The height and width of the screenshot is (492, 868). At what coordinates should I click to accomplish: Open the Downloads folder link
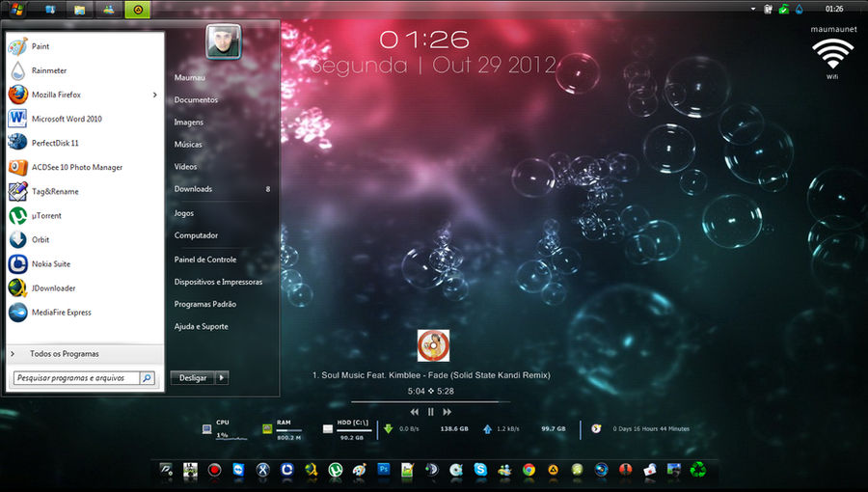[x=193, y=189]
